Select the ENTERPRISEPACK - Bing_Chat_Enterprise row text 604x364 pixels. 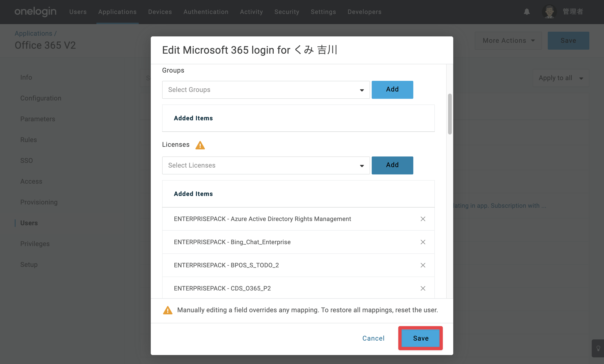(232, 242)
